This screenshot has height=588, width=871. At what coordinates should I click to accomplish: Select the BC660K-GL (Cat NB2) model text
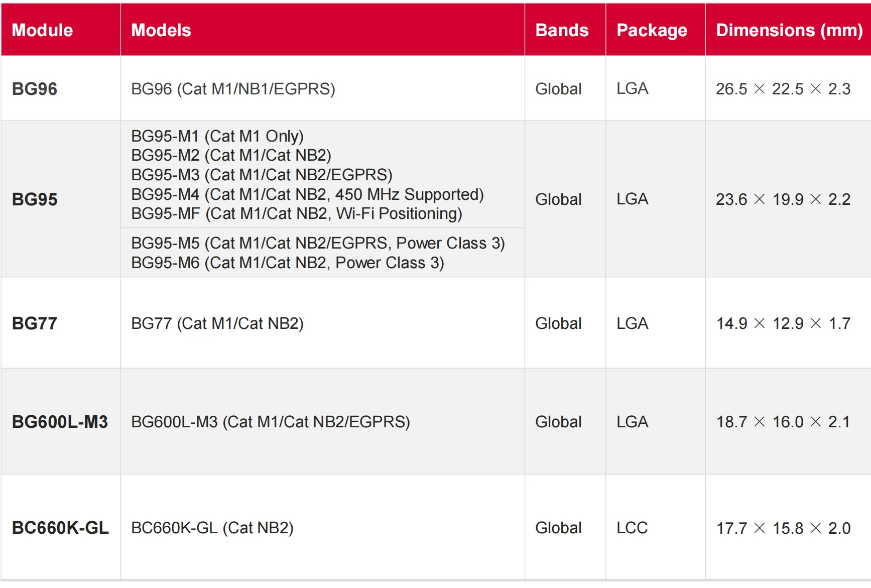coord(212,528)
